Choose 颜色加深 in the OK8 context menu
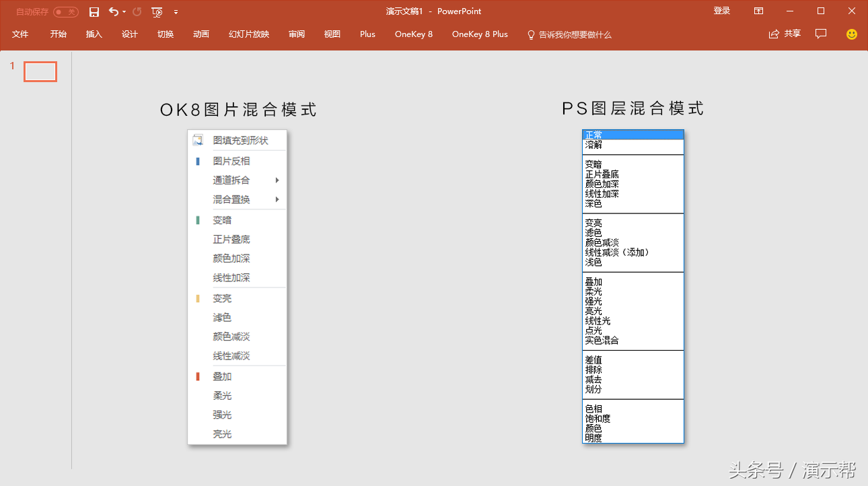Viewport: 868px width, 486px height. click(x=238, y=258)
